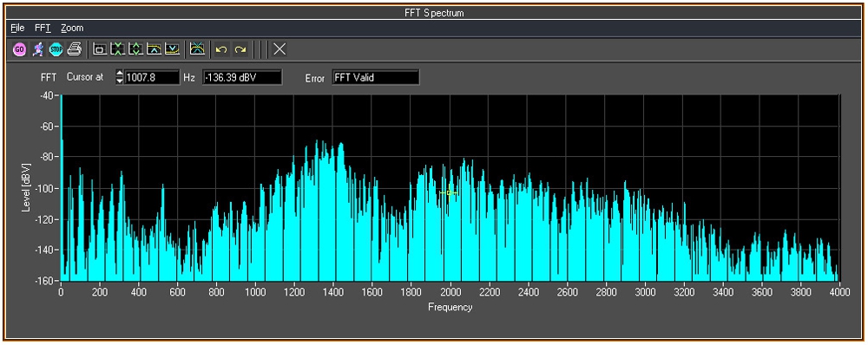868x345 pixels.
Task: Open the File menu
Action: (17, 28)
